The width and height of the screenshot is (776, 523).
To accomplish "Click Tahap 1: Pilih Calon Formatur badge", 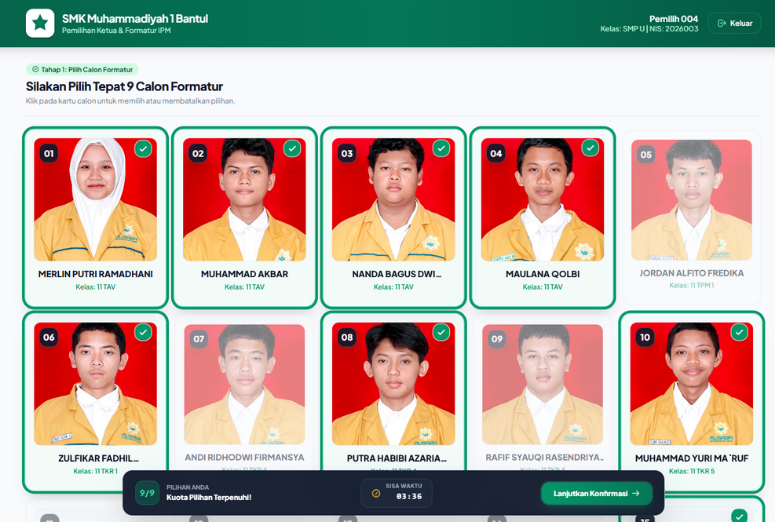I will [x=82, y=69].
